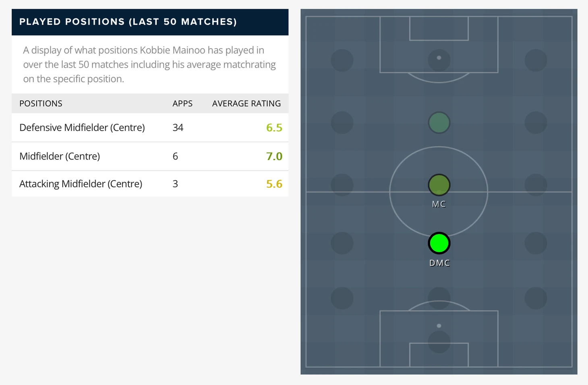This screenshot has width=588, height=385.
Task: Click the 6.5 average rating value
Action: click(274, 128)
